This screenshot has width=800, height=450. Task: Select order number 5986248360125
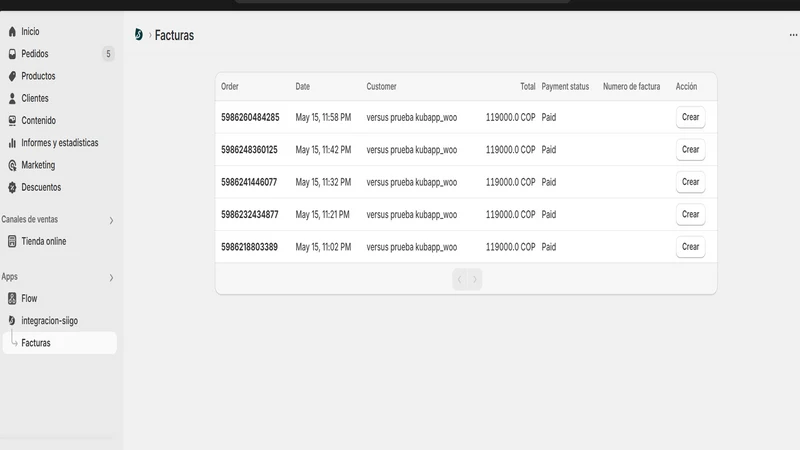click(x=249, y=150)
